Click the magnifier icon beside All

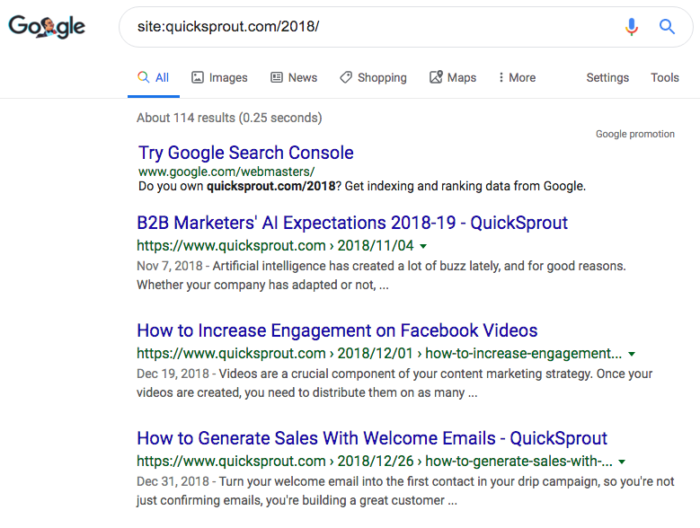(x=143, y=77)
